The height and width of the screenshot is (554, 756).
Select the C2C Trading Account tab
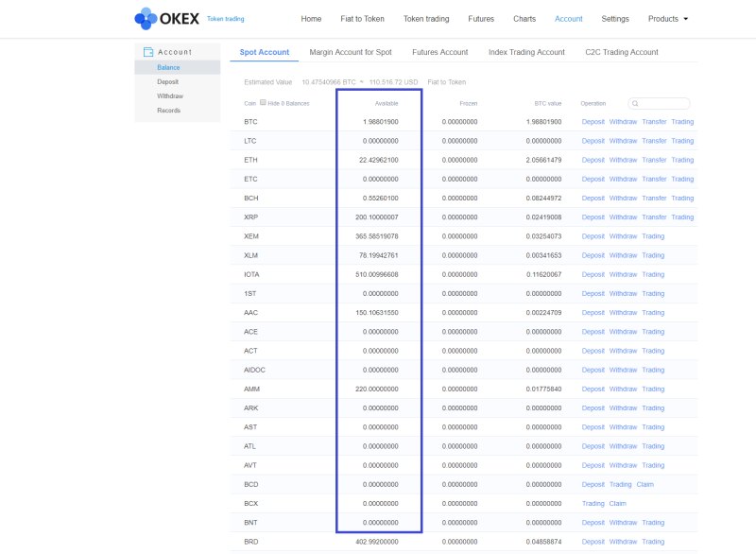tap(621, 52)
